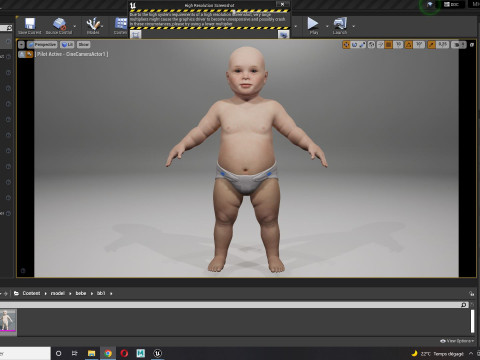Screen dimensions: 480x360
Task: Toggle the piloted actor camera view icon
Action: click(x=29, y=54)
